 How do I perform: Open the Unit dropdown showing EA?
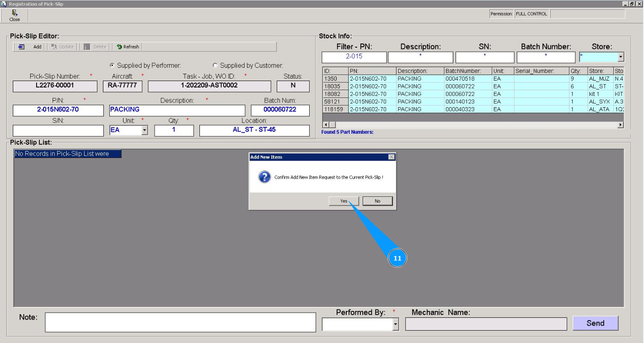[145, 131]
